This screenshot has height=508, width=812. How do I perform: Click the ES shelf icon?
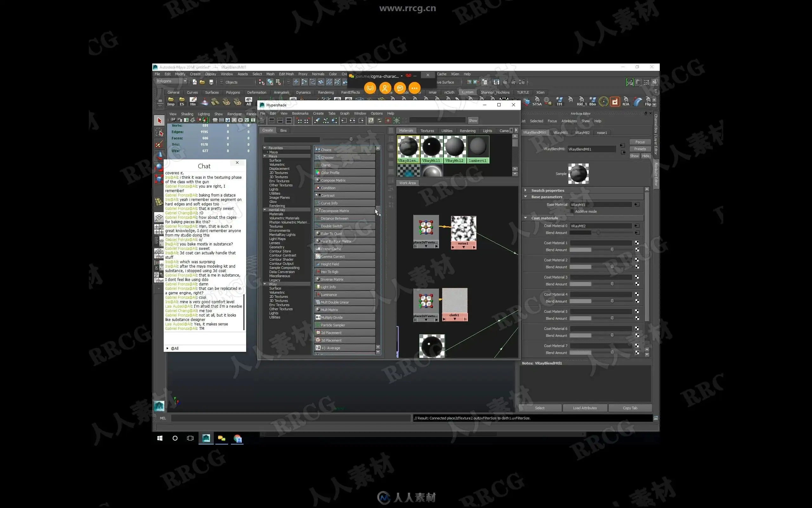coord(182,102)
